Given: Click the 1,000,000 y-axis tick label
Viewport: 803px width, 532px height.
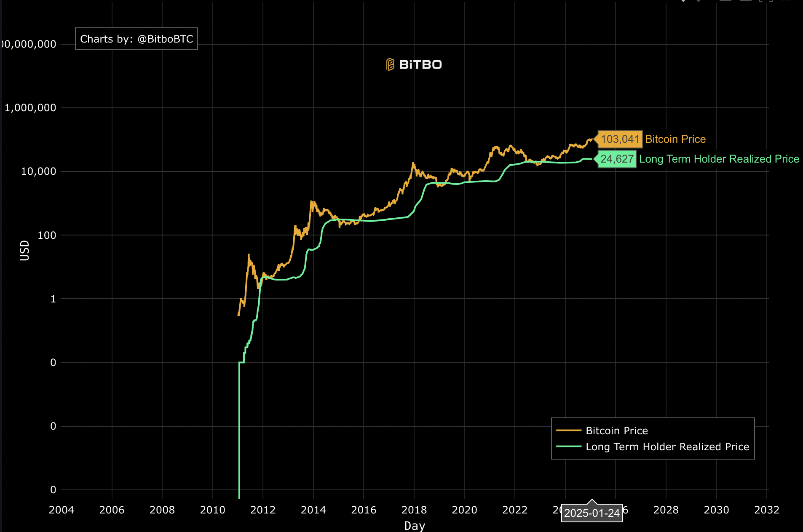Looking at the screenshot, I should coord(30,108).
